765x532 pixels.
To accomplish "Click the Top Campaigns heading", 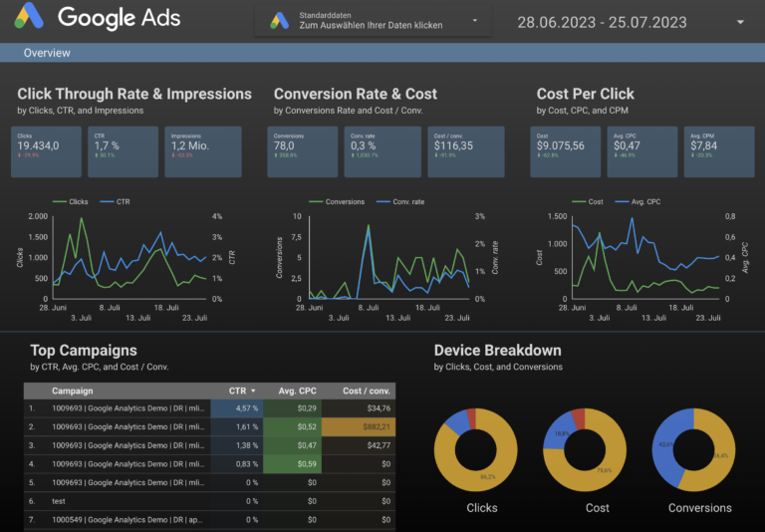I will 84,351.
